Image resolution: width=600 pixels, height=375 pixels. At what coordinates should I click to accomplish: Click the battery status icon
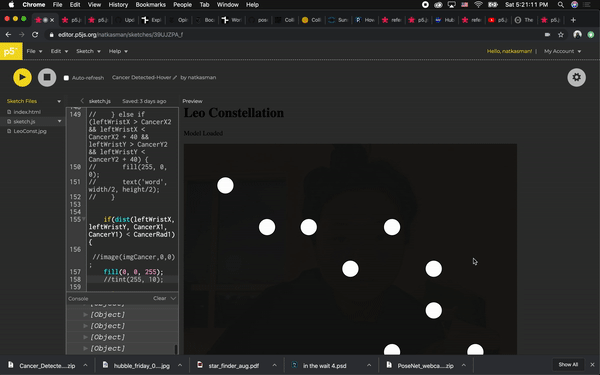[493, 5]
